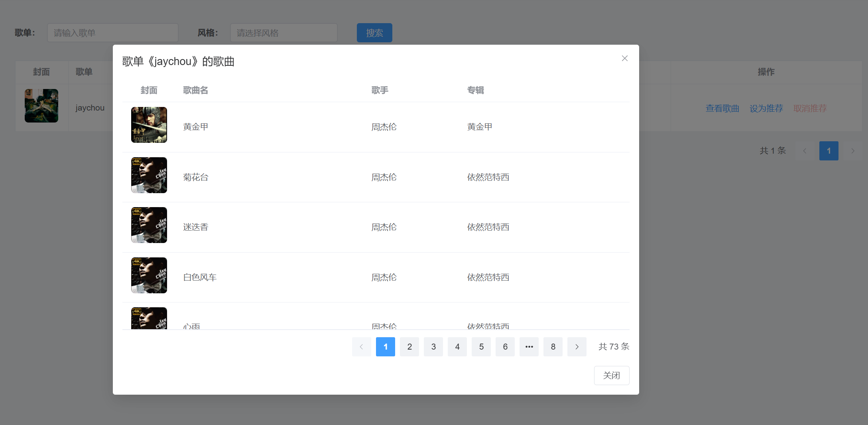
Task: Switch to page 5 of songs
Action: [x=481, y=347]
